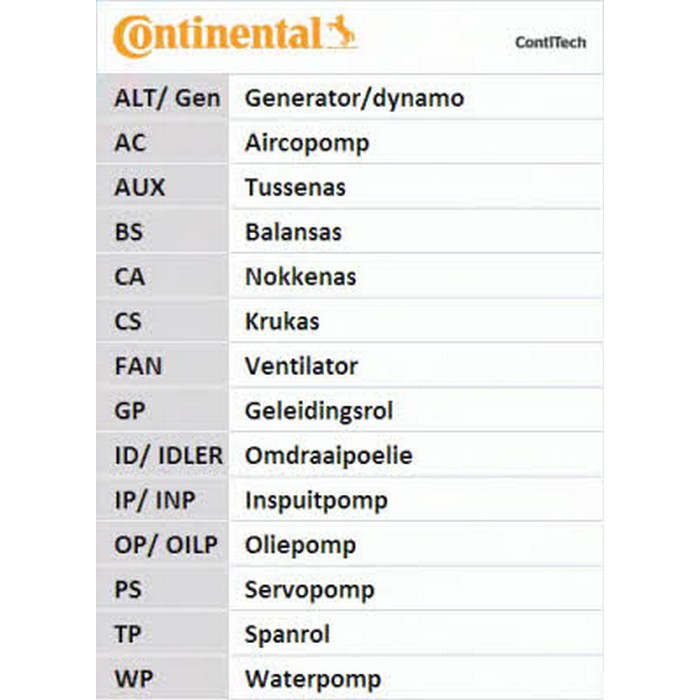The width and height of the screenshot is (700, 700).
Task: Click the Krukas entry
Action: [282, 322]
